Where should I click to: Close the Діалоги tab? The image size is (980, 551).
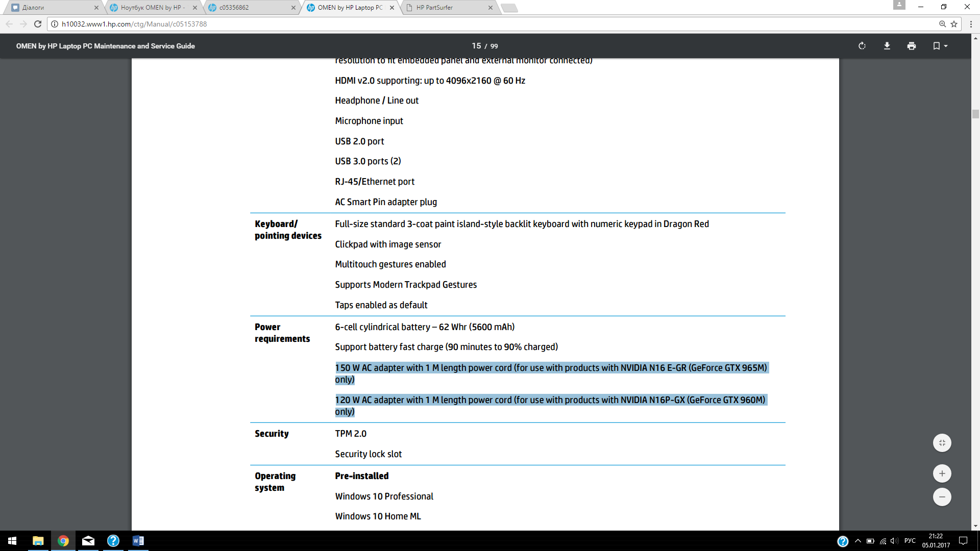tap(96, 8)
